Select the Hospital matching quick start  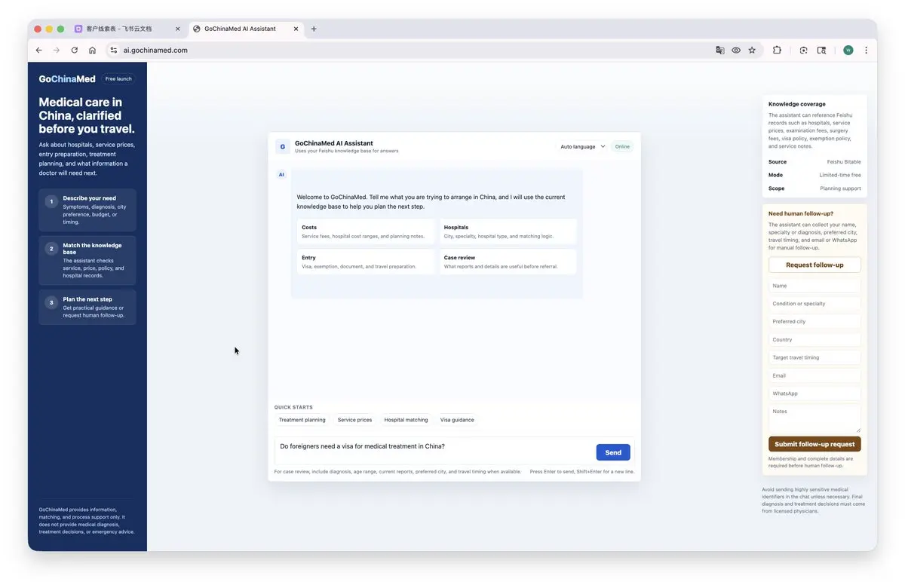pyautogui.click(x=406, y=420)
